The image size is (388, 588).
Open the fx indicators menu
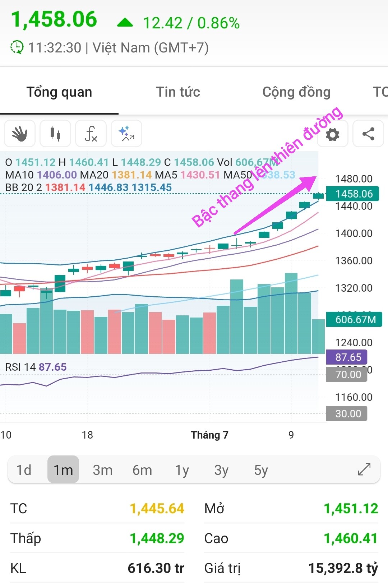(x=91, y=134)
